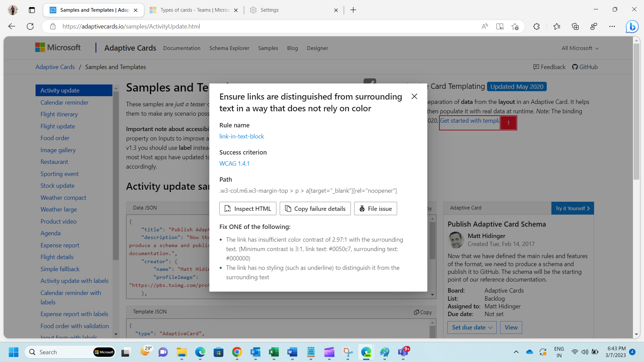The width and height of the screenshot is (644, 362).
Task: Click the Inspect HTML button
Action: [248, 208]
